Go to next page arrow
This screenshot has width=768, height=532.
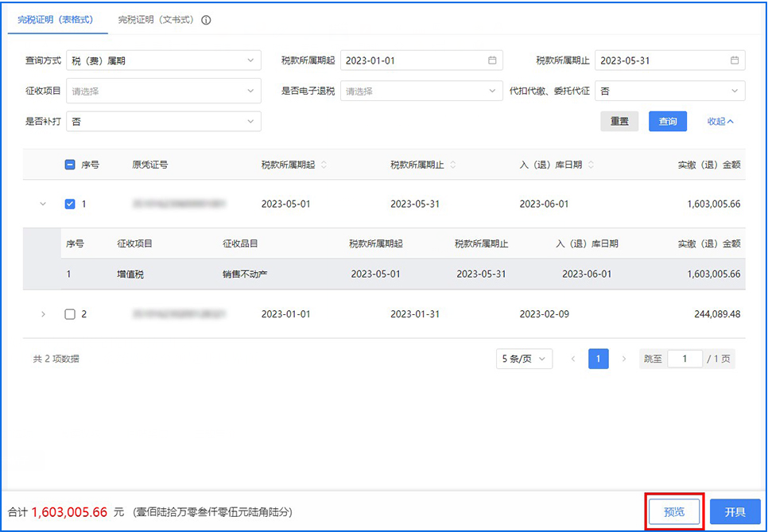[624, 359]
